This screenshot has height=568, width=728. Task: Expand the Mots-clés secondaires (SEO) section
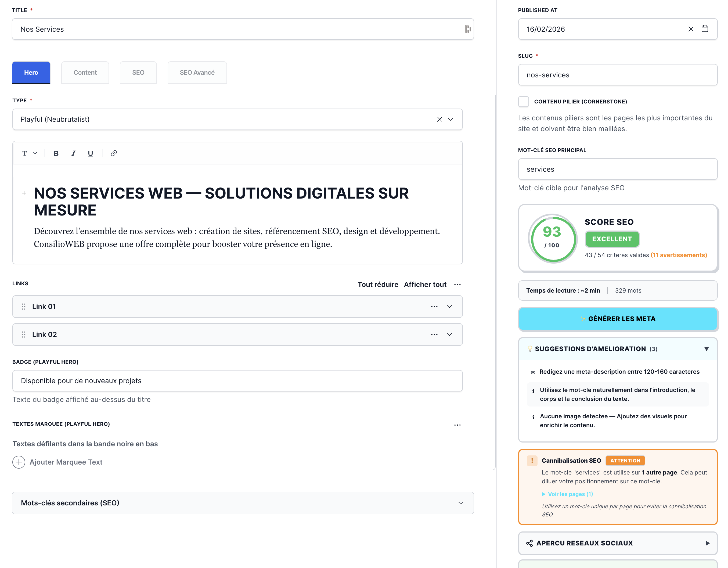460,503
